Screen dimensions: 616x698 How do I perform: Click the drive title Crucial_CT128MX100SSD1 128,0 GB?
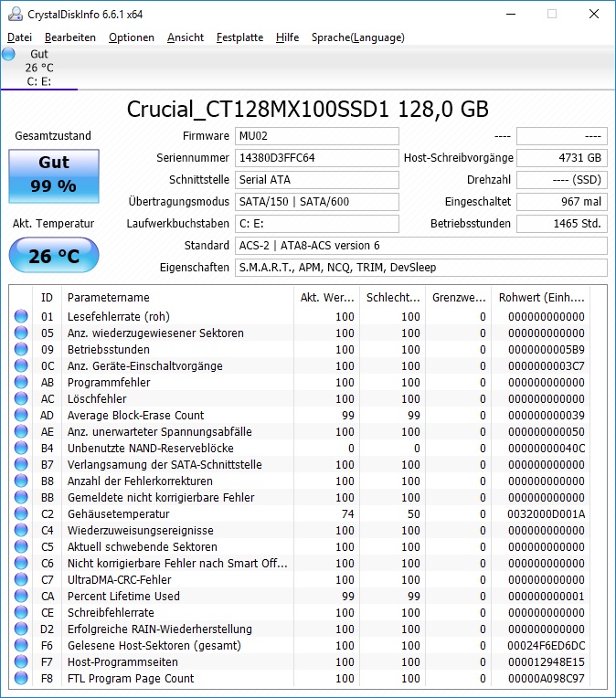308,109
